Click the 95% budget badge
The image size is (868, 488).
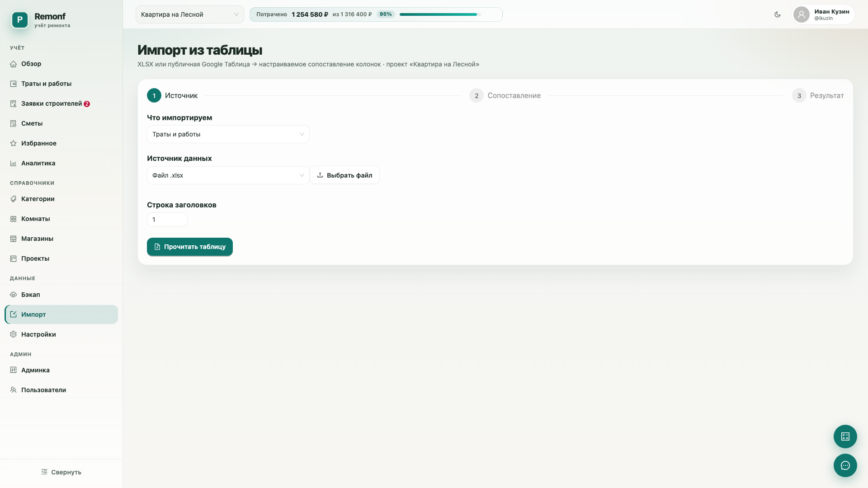[386, 14]
